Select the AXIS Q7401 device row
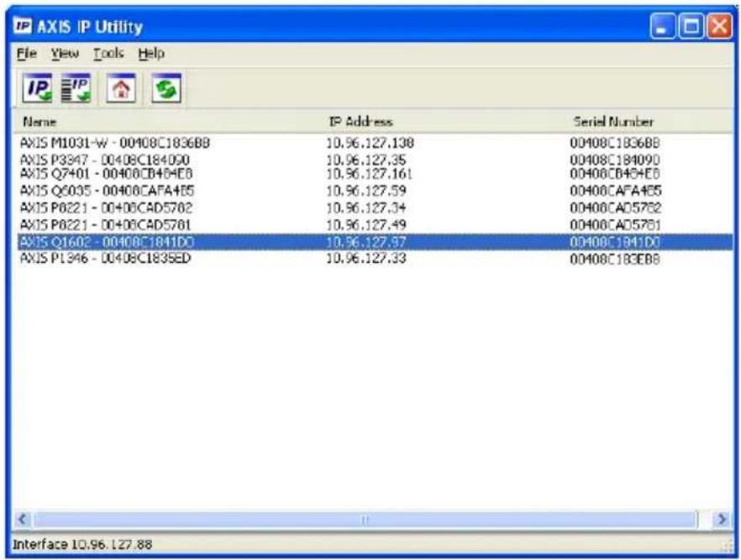The width and height of the screenshot is (741, 560). [x=375, y=174]
